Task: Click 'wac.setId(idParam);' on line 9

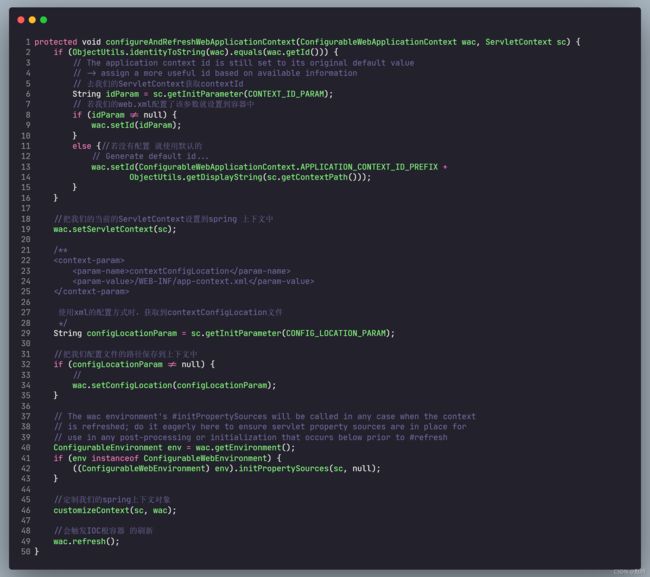Action: pyautogui.click(x=136, y=125)
